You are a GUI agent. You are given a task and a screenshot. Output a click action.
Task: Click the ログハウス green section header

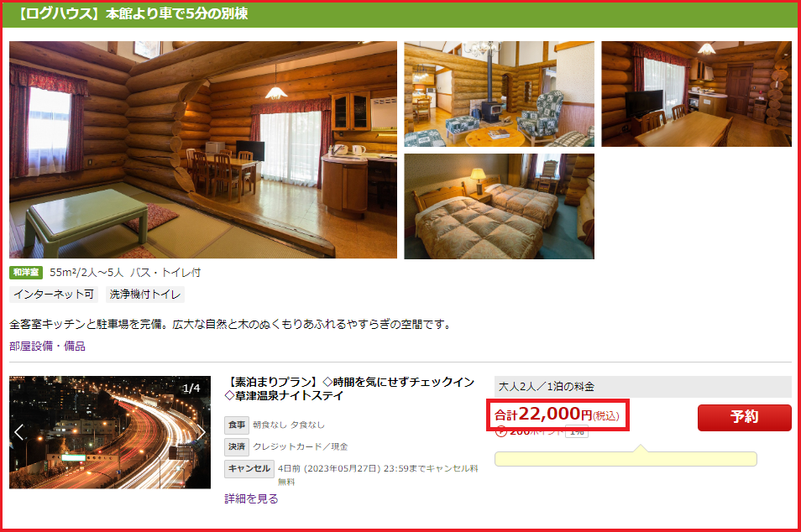pos(400,14)
